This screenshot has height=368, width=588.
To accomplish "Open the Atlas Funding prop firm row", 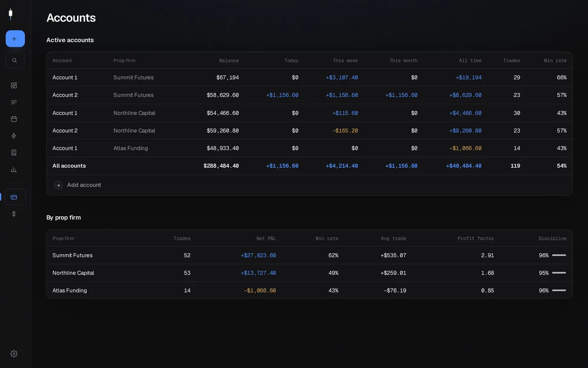I will tap(310, 290).
